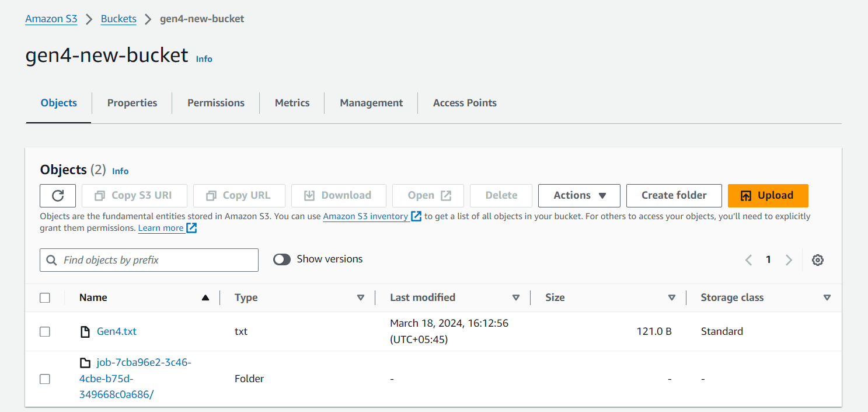Follow the Learn more link
The height and width of the screenshot is (412, 868).
pyautogui.click(x=161, y=228)
